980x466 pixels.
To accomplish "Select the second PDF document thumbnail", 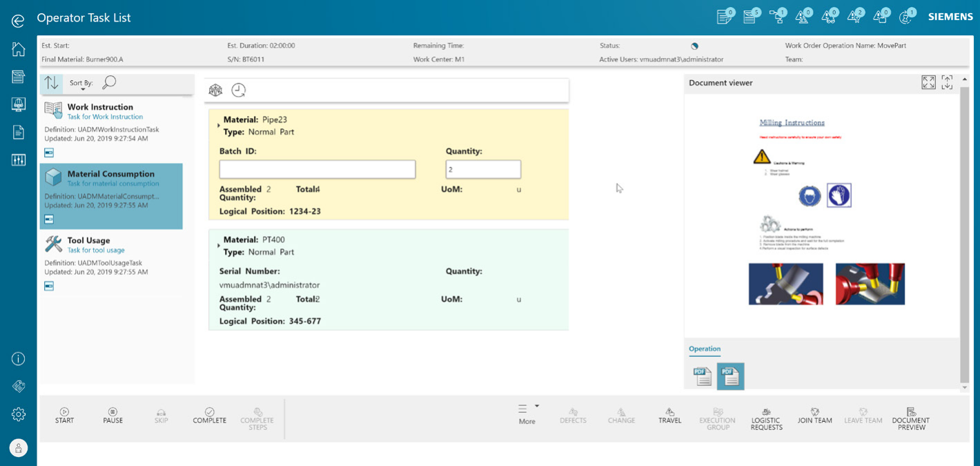I will 730,376.
